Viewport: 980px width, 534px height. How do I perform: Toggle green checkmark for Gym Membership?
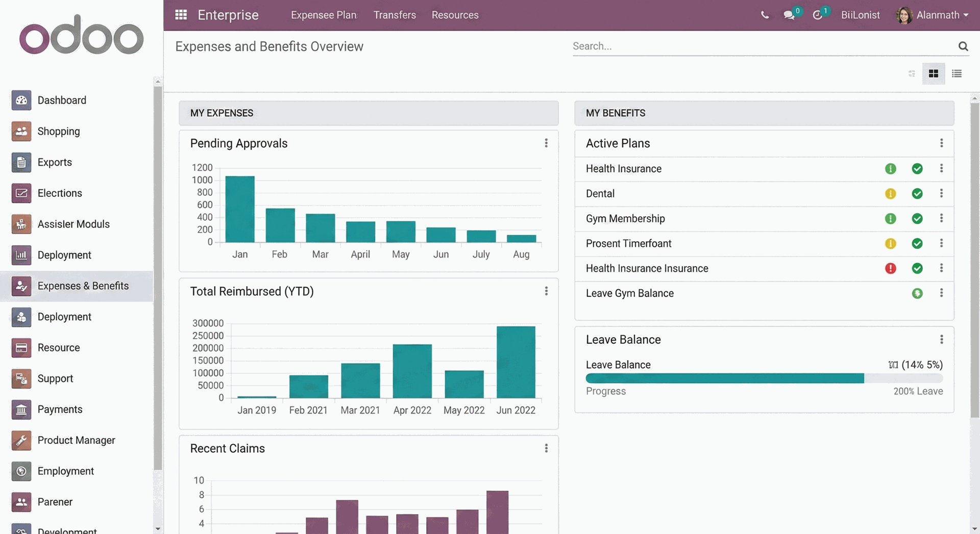pos(917,219)
